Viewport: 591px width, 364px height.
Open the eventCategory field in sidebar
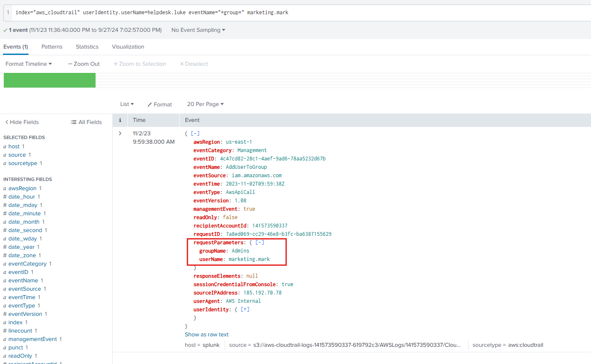[x=27, y=264]
